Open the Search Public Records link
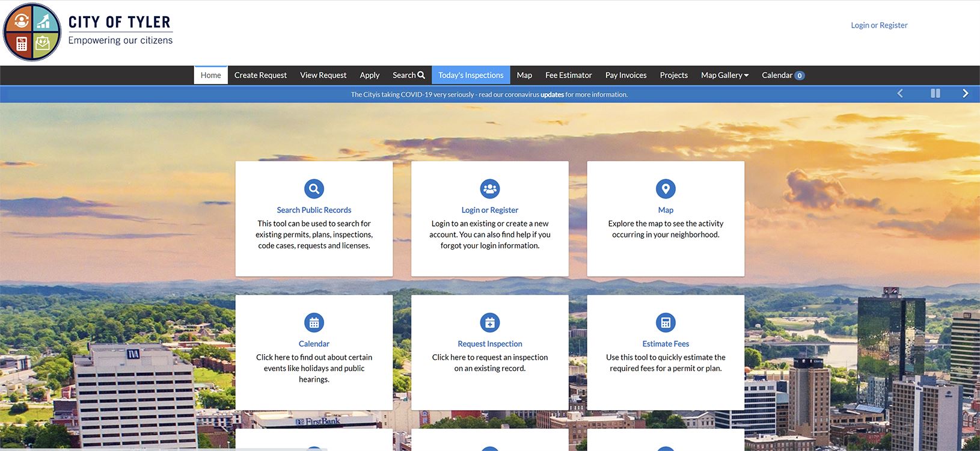The image size is (980, 451). pos(314,210)
